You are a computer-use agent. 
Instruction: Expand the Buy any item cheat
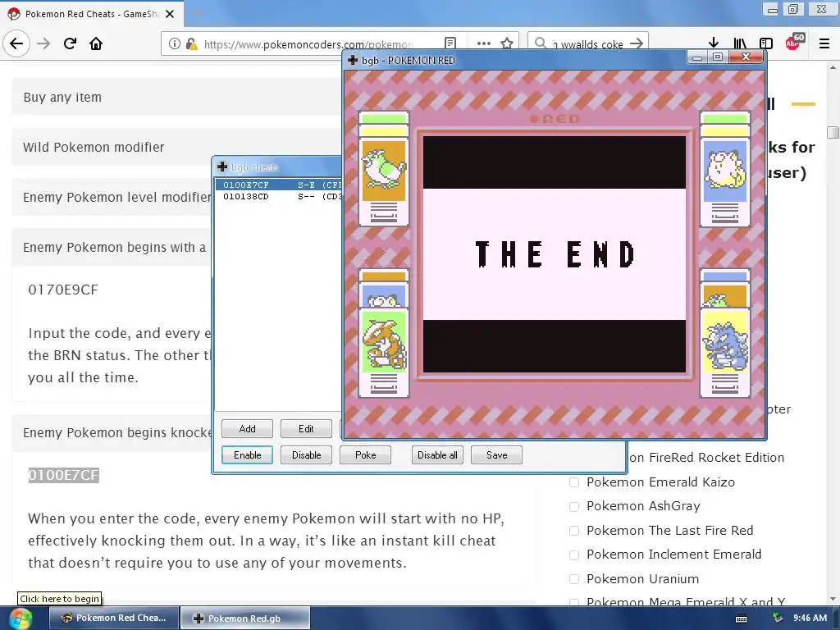[x=177, y=97]
